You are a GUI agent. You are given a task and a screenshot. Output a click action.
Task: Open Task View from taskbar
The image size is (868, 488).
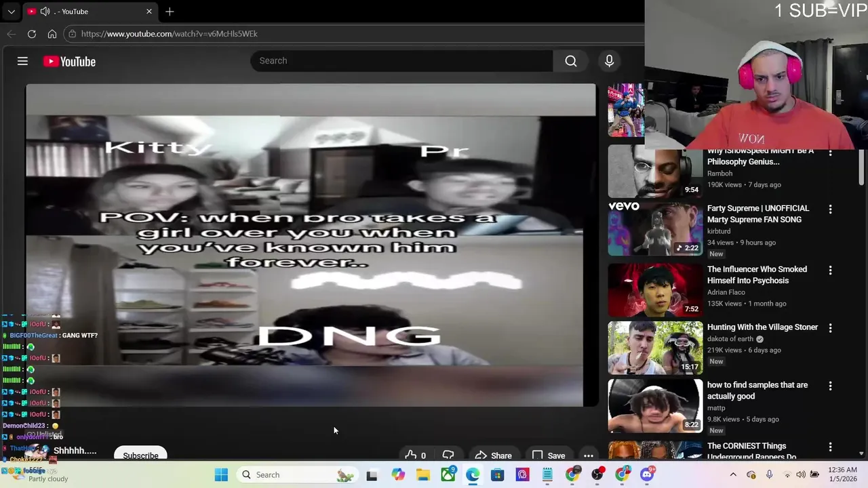372,475
